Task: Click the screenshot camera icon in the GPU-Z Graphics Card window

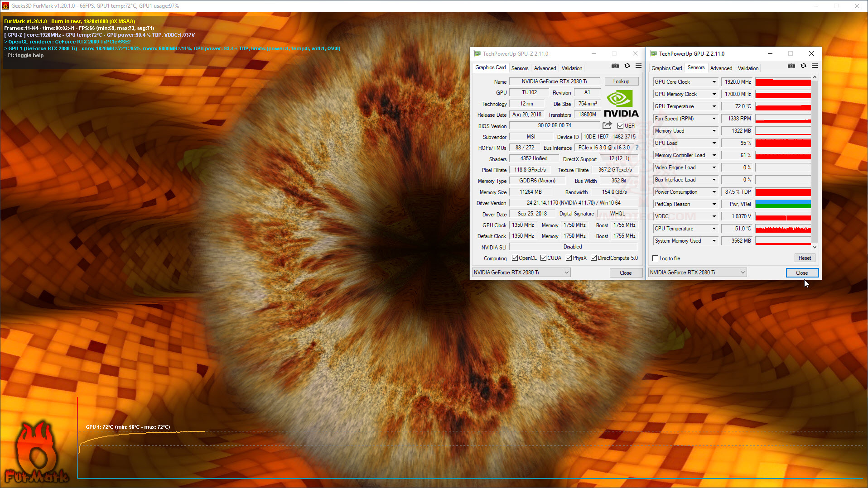Action: coord(615,66)
